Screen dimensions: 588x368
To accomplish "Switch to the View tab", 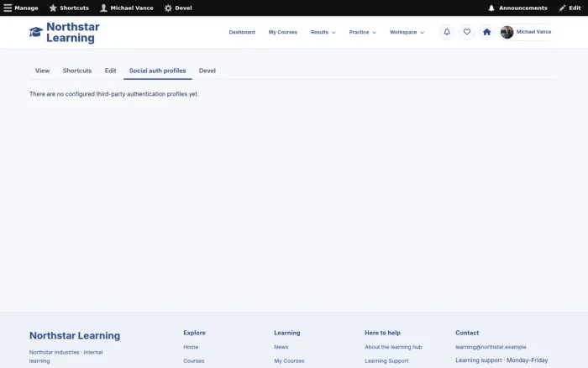I will pos(42,71).
